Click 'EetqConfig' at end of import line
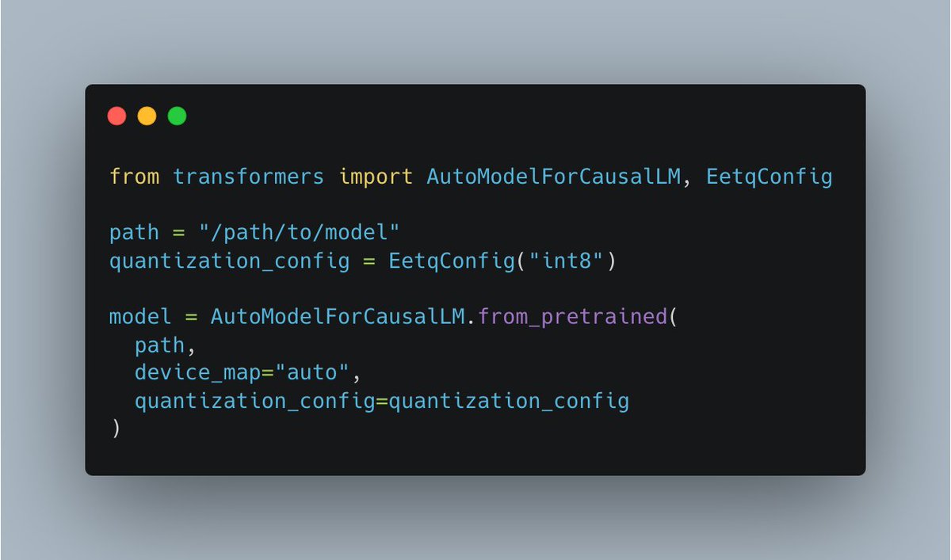The width and height of the screenshot is (951, 560). (770, 176)
